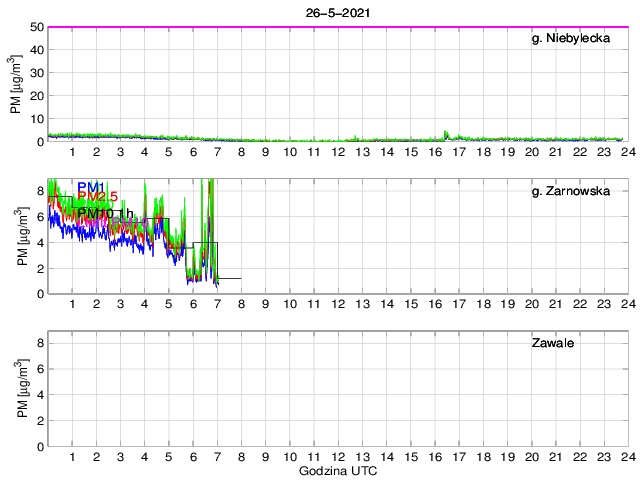Click the blue PM1 trace near hour 2
The width and height of the screenshot is (640, 480).
pos(96,234)
